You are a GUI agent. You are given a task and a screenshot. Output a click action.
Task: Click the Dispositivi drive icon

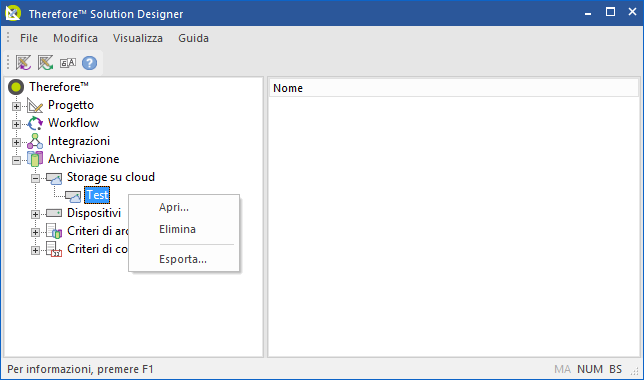click(x=54, y=213)
